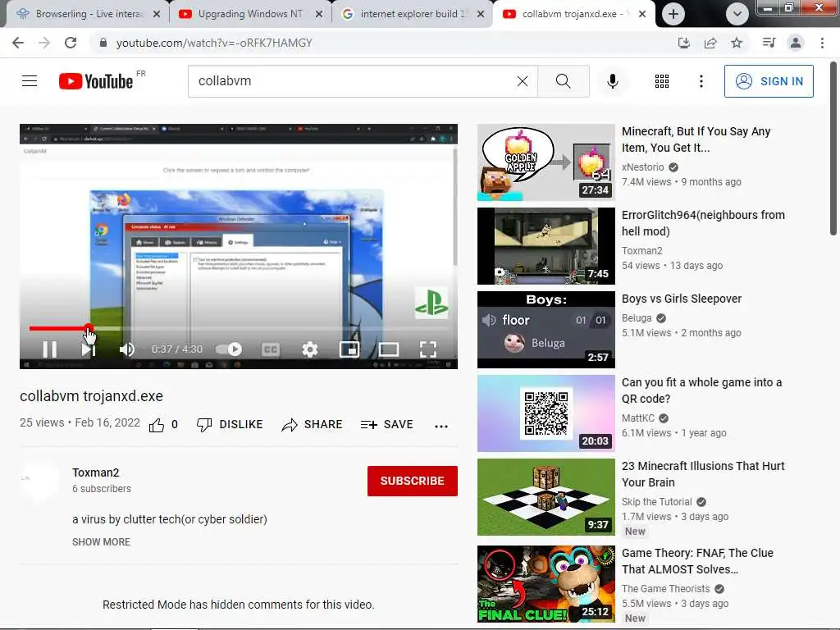Pause the video
Viewport: 840px width, 630px height.
tap(49, 349)
